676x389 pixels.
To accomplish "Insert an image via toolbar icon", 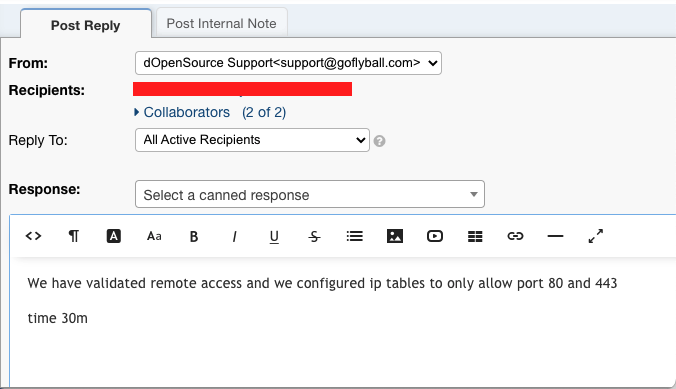I will click(x=394, y=236).
